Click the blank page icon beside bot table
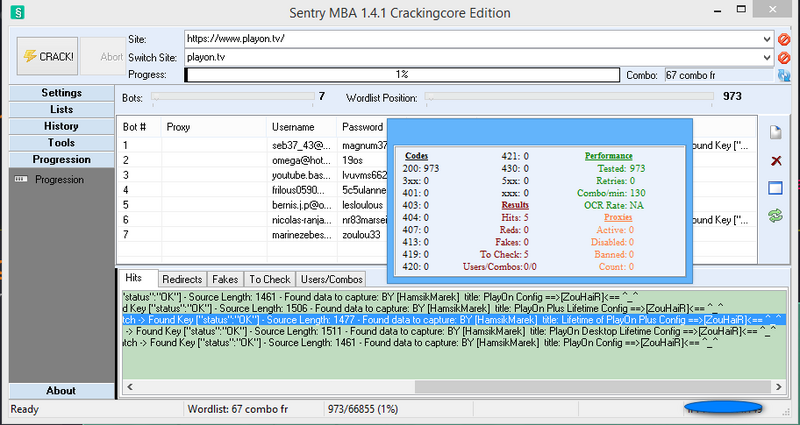The width and height of the screenshot is (800, 425). pos(775,133)
